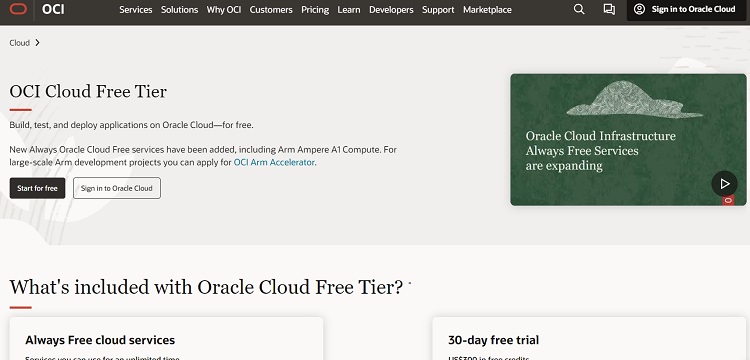
Task: Click Sign in to Oracle Cloud in header
Action: pyautogui.click(x=686, y=10)
